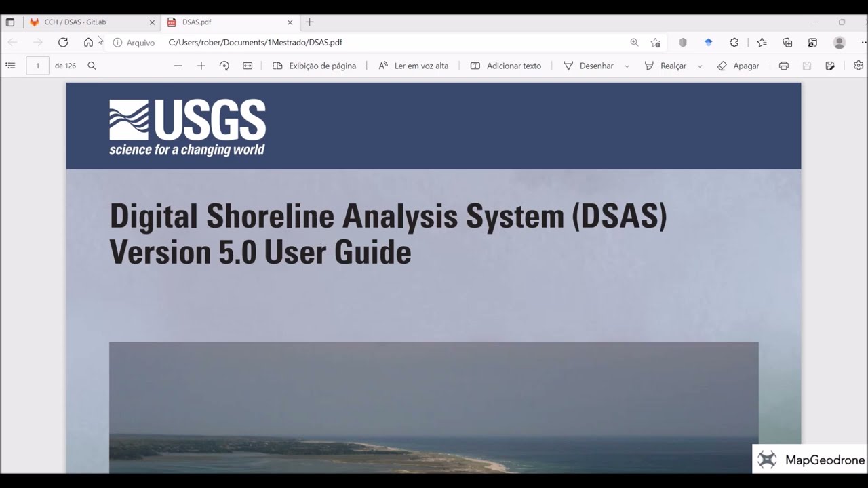Viewport: 868px width, 488px height.
Task: Open PDF toolbar settings gear
Action: pyautogui.click(x=859, y=66)
